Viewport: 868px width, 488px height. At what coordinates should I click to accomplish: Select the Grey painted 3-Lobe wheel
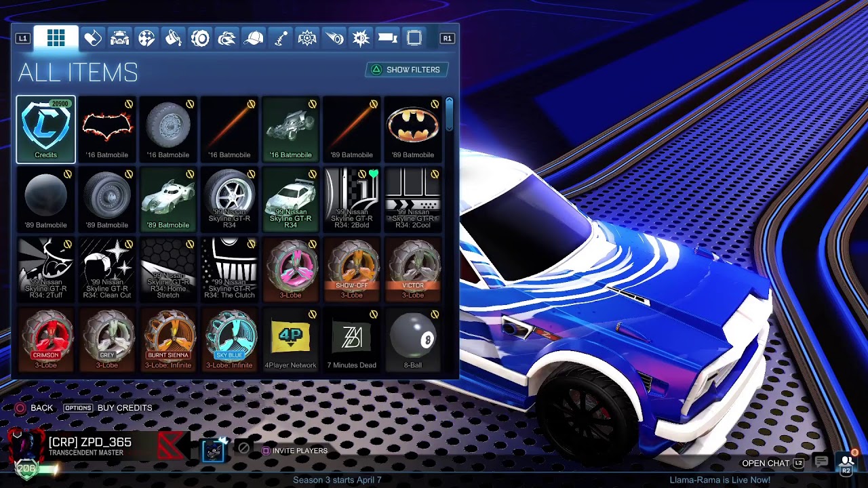tap(107, 340)
